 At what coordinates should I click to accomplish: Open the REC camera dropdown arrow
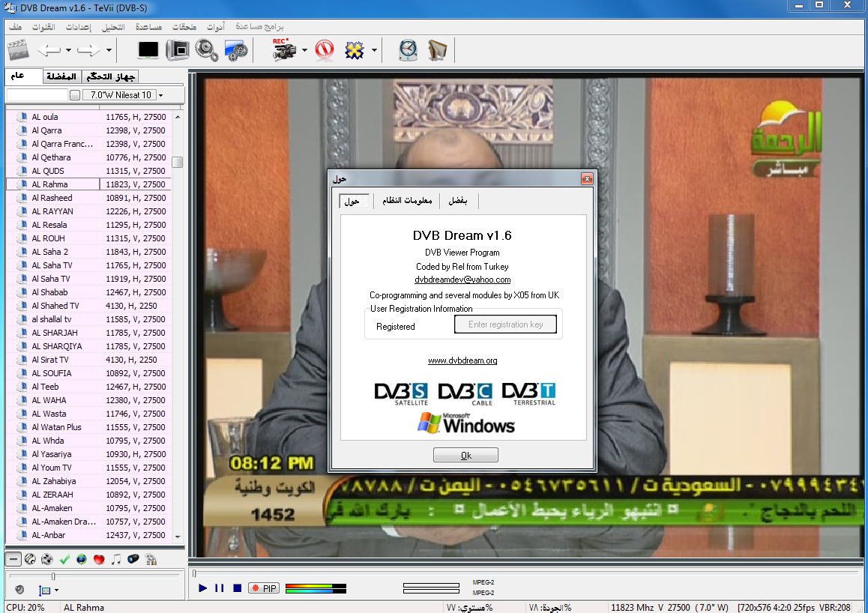304,50
